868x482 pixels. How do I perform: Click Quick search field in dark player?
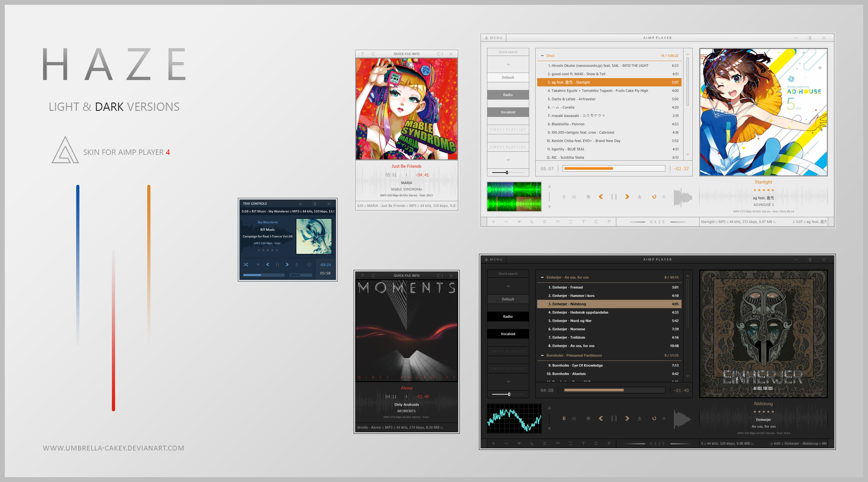click(508, 273)
